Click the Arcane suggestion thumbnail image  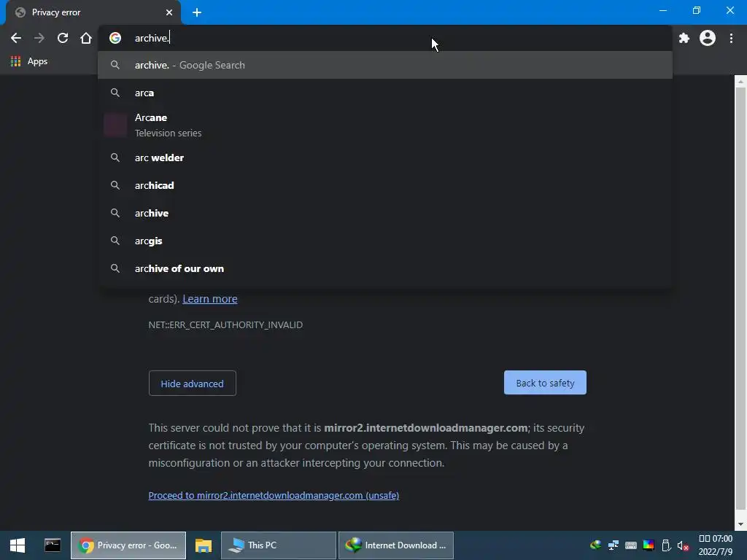click(115, 125)
